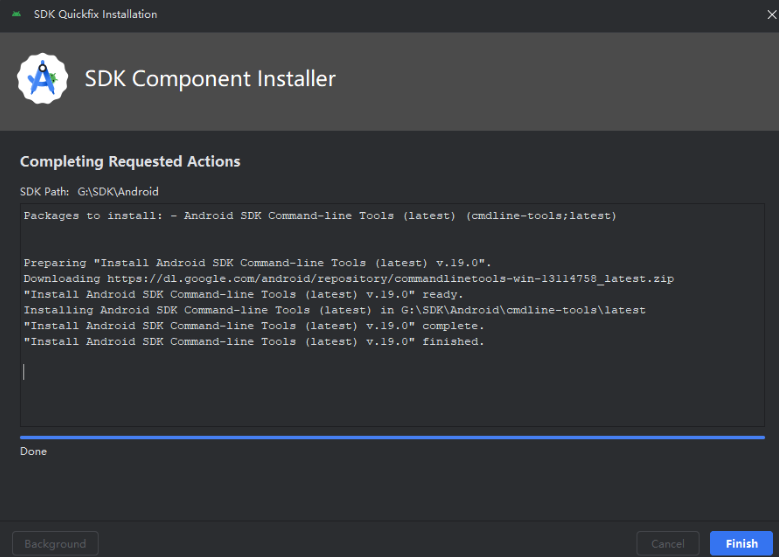
Task: Click the completed blue progress bar
Action: (392, 437)
